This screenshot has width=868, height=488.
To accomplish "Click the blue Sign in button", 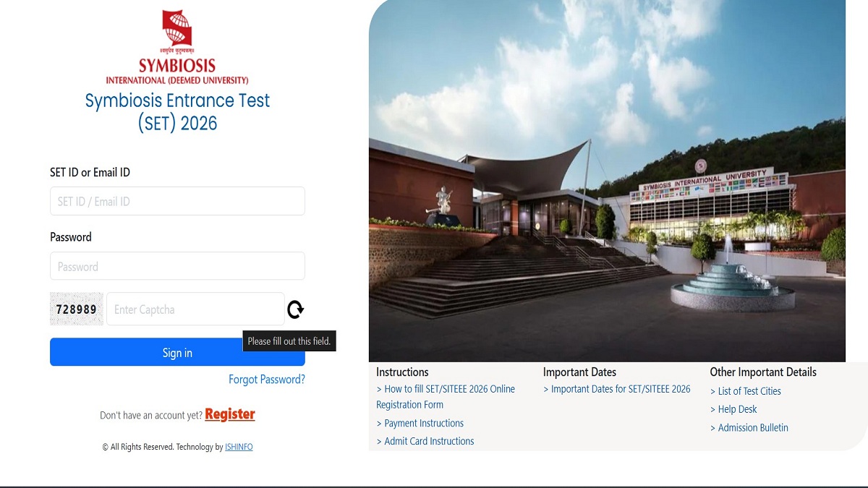I will coord(177,352).
